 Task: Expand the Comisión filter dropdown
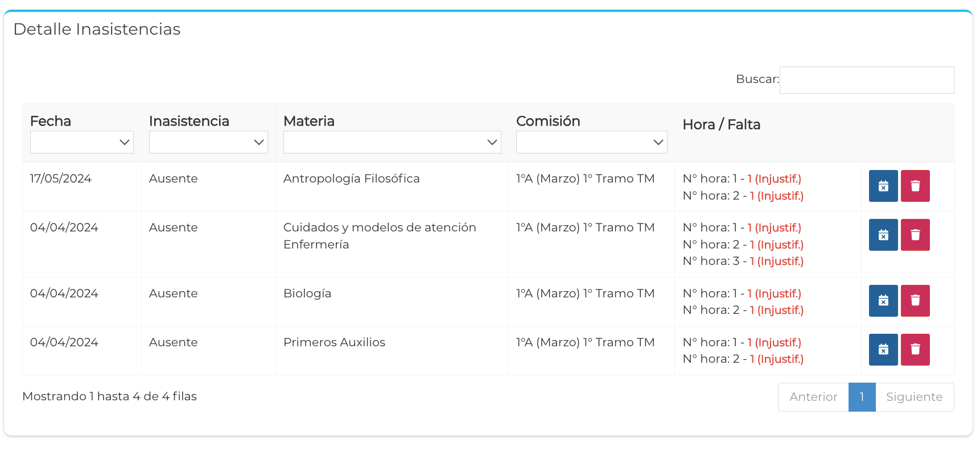591,142
